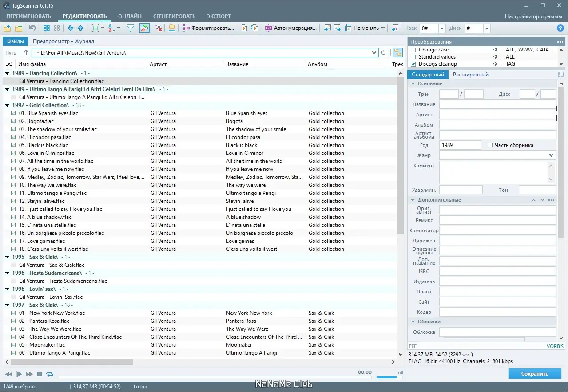Toggle the highlighted red-green view mode icon

click(x=144, y=28)
